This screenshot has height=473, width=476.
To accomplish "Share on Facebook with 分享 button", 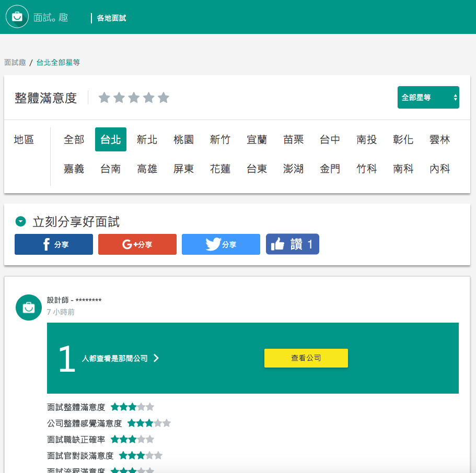I will click(x=54, y=244).
